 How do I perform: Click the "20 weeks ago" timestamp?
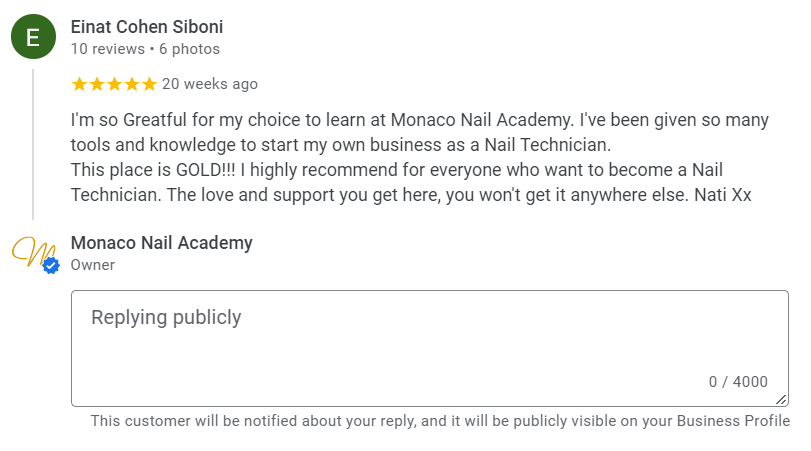pyautogui.click(x=210, y=84)
